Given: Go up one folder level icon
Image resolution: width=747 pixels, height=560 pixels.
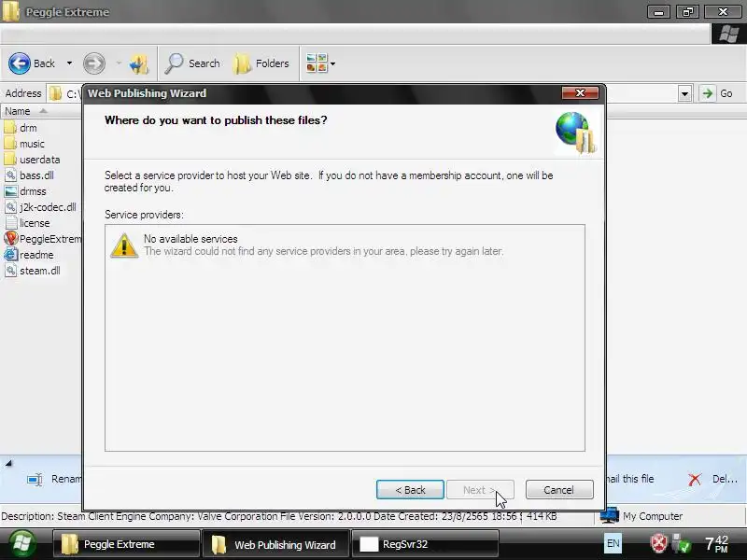Looking at the screenshot, I should [x=138, y=63].
